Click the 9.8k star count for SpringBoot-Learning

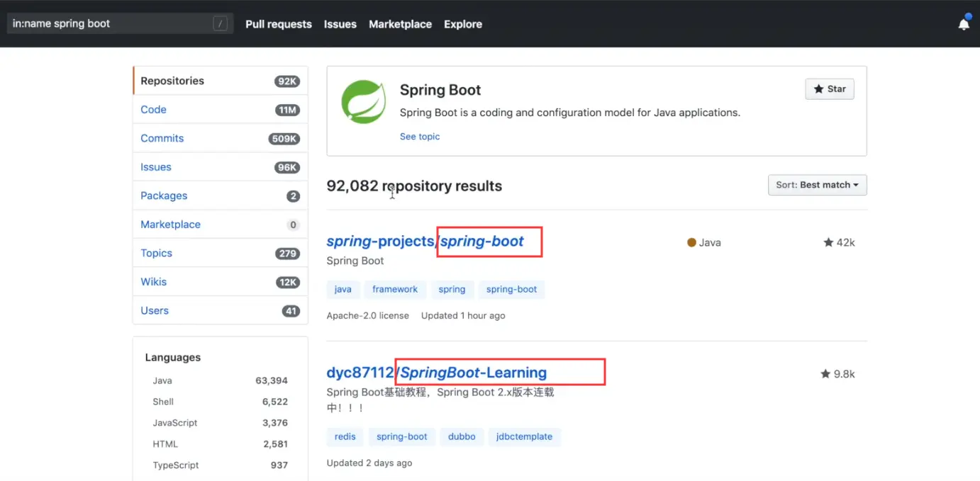(837, 373)
